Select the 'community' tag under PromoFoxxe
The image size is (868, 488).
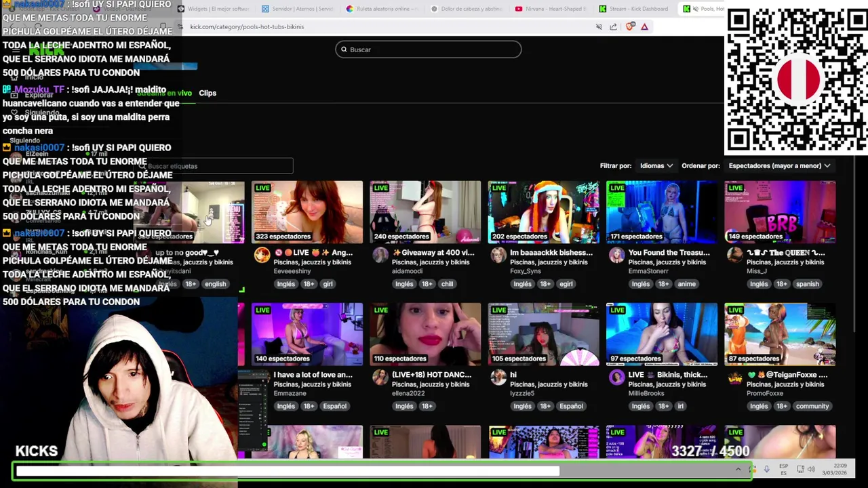point(812,406)
